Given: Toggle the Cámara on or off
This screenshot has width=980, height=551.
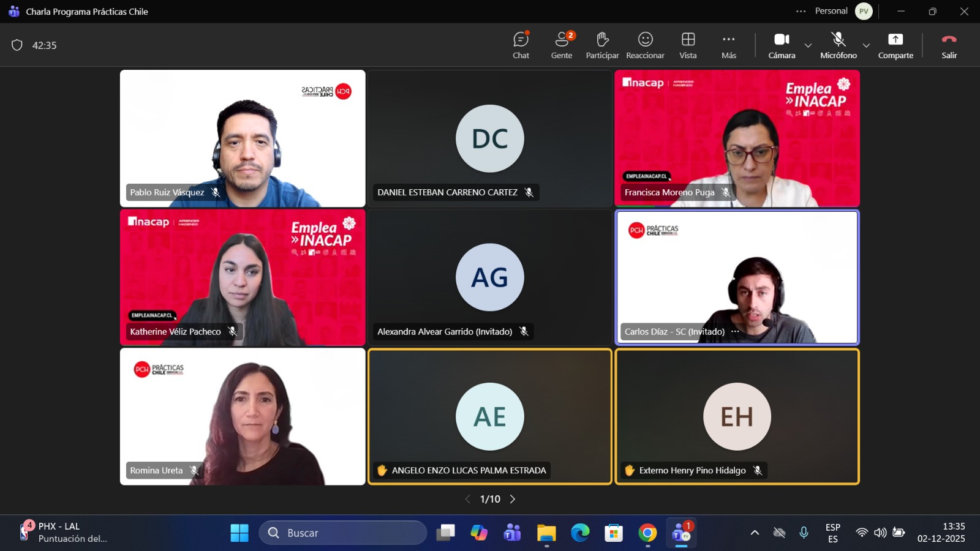Looking at the screenshot, I should tap(782, 45).
